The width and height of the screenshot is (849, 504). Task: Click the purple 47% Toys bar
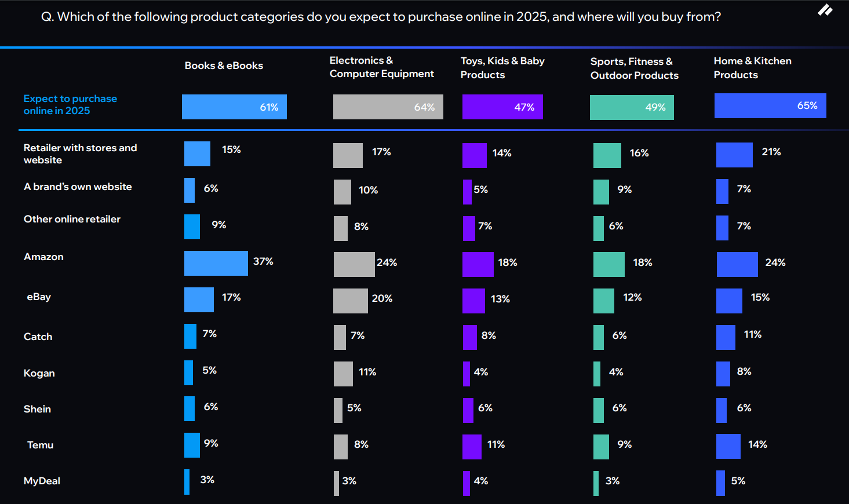[x=502, y=107]
